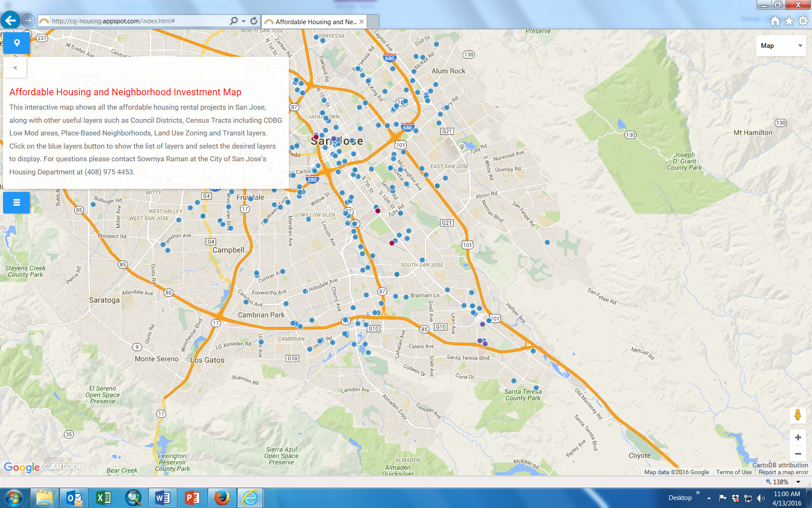The image size is (812, 508).
Task: Zoom out of the map
Action: pos(798,454)
